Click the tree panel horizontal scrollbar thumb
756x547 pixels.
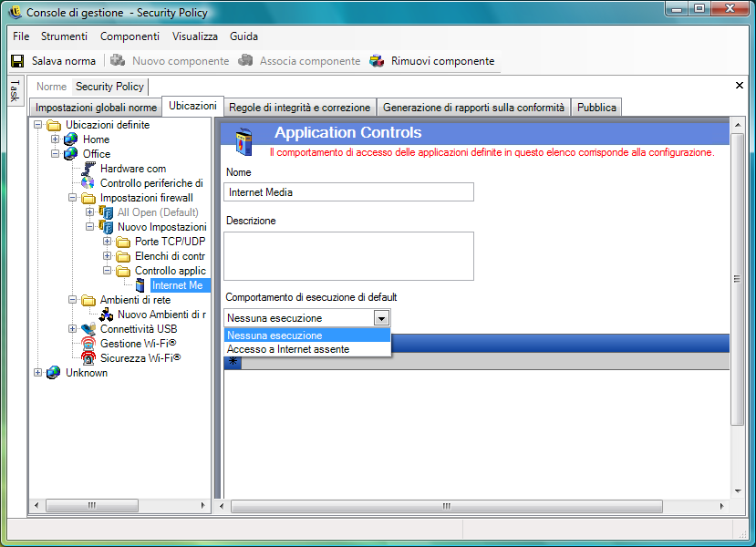click(x=92, y=506)
